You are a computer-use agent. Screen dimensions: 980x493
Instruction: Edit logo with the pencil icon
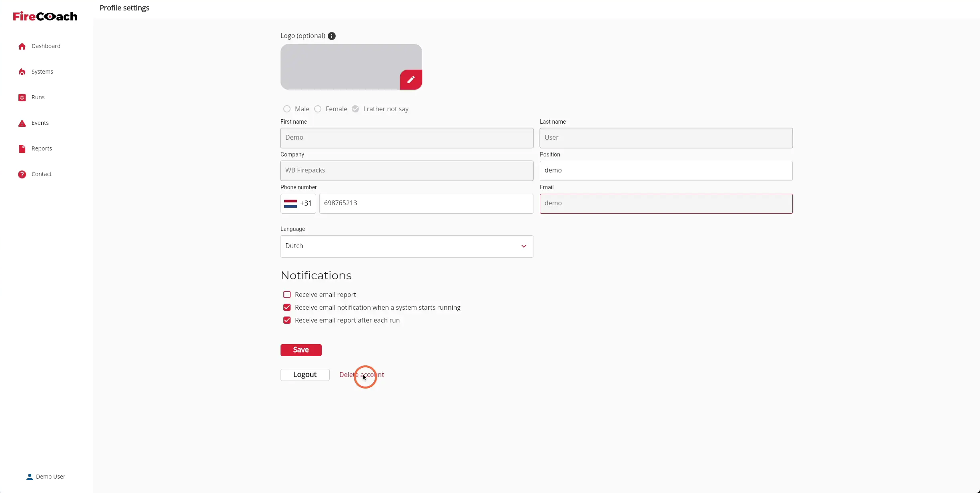(411, 80)
